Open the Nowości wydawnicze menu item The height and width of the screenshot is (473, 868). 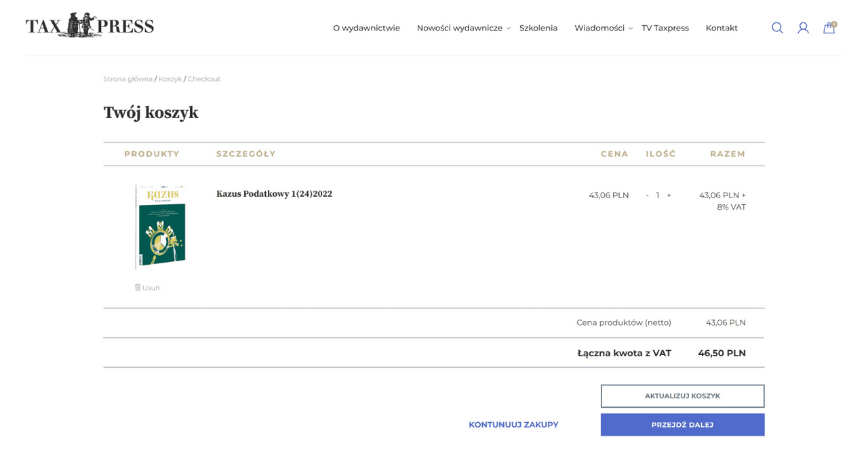pyautogui.click(x=460, y=28)
